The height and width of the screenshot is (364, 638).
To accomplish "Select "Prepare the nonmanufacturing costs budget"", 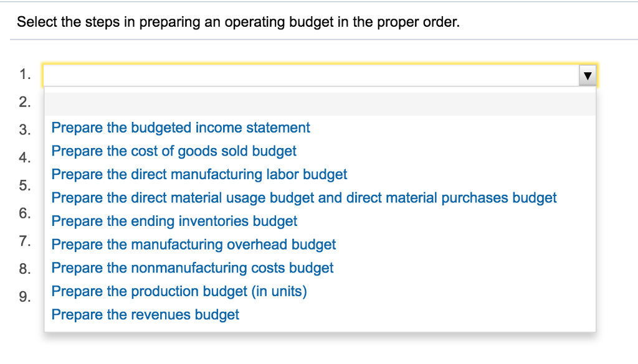I will click(x=193, y=268).
